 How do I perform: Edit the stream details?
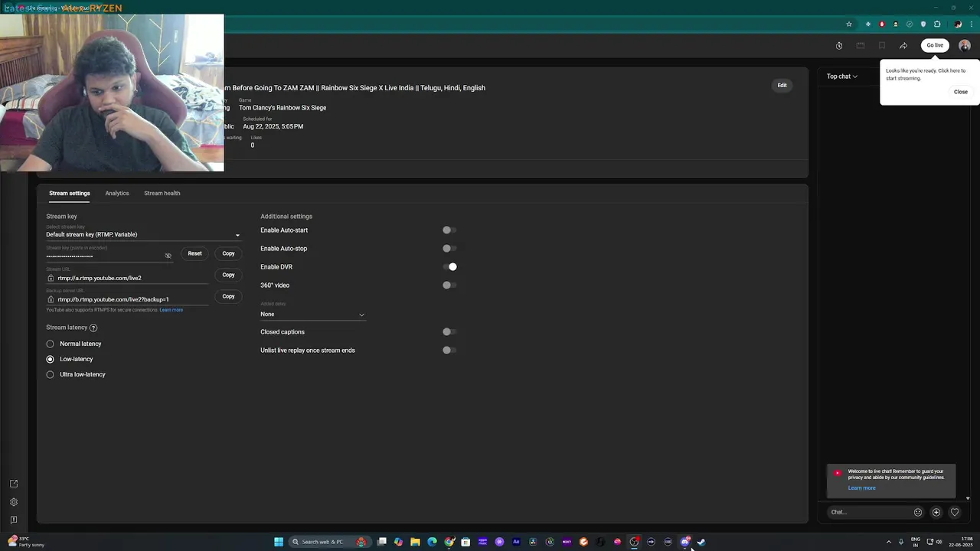tap(782, 85)
